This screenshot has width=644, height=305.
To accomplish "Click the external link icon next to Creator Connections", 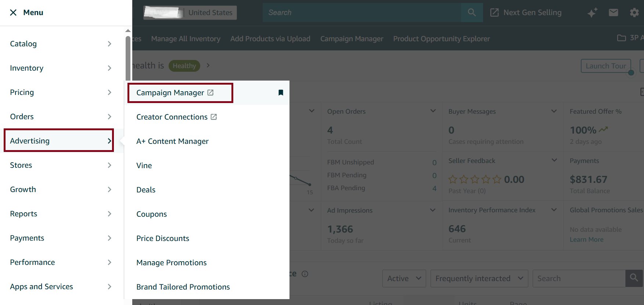I will point(214,117).
